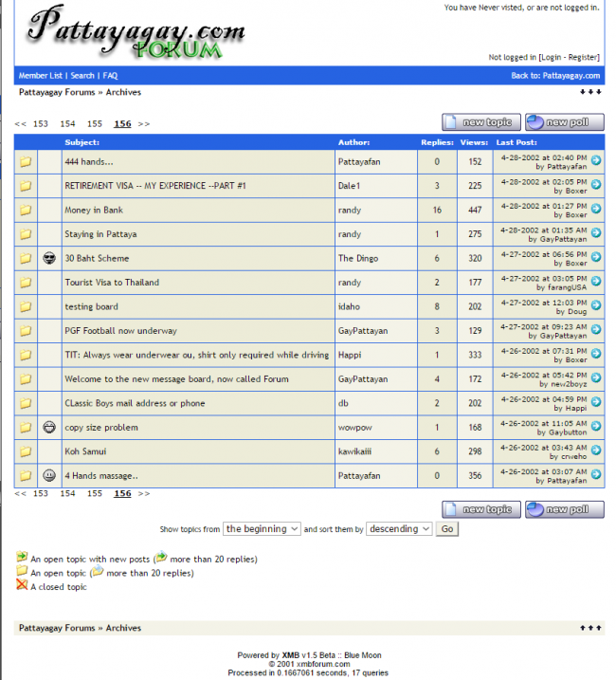This screenshot has width=616, height=680.
Task: Open Member List in the nav bar
Action: click(41, 76)
